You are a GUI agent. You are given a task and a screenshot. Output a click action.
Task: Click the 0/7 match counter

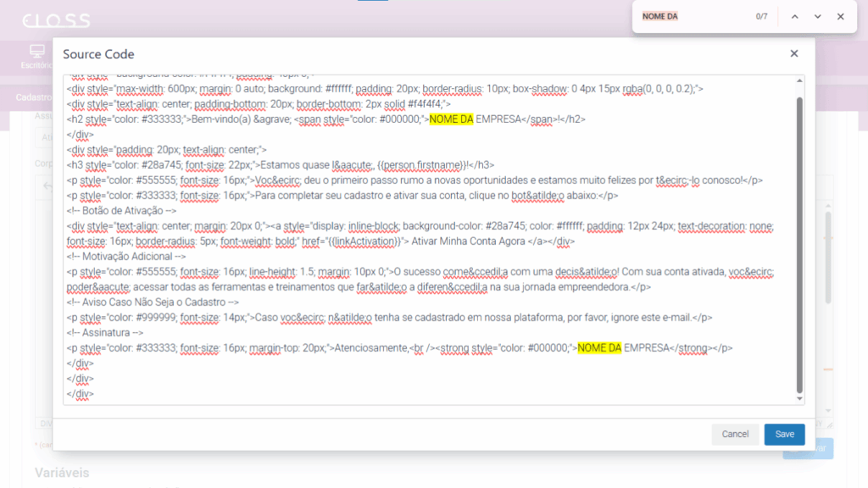(x=761, y=17)
